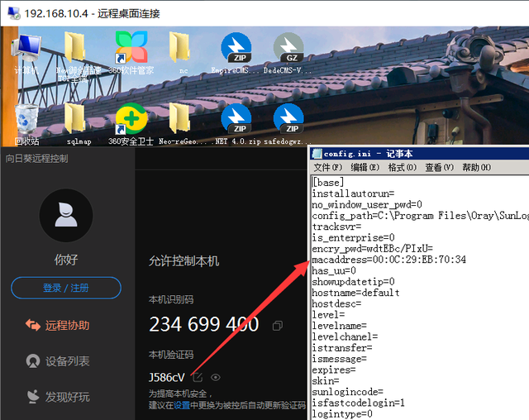Viewport: 529px width, 420px height.
Task: Click the [base] section header line
Action: pyautogui.click(x=328, y=183)
